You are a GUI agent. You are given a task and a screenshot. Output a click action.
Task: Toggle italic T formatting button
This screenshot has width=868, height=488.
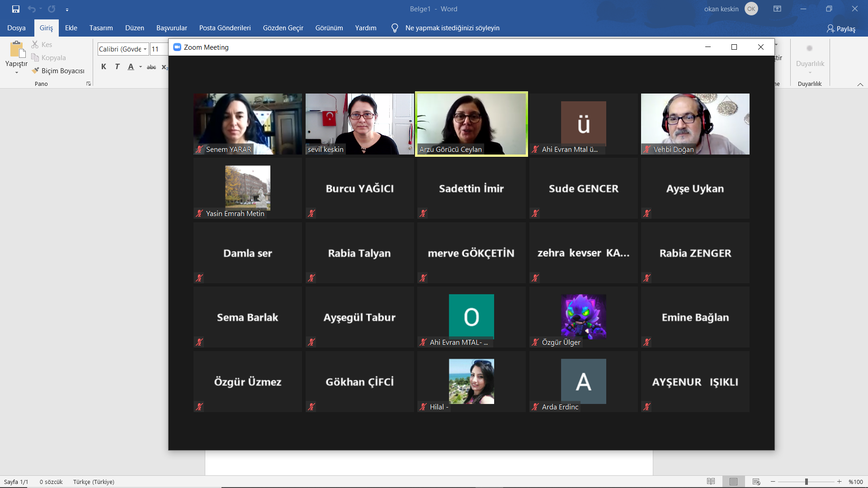tap(117, 67)
